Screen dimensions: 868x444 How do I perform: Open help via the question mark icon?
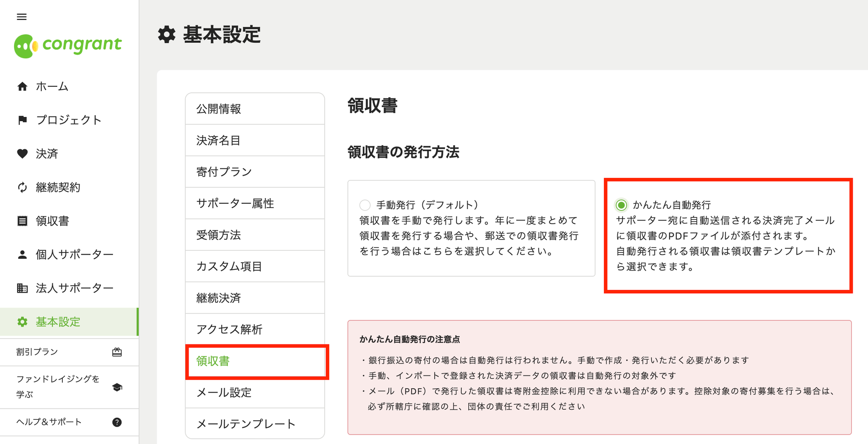[116, 422]
